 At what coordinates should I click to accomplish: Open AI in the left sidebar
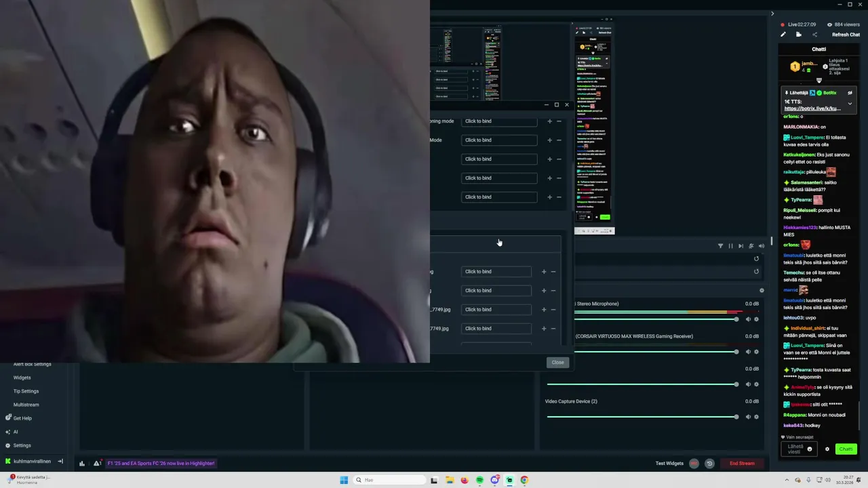click(x=11, y=432)
